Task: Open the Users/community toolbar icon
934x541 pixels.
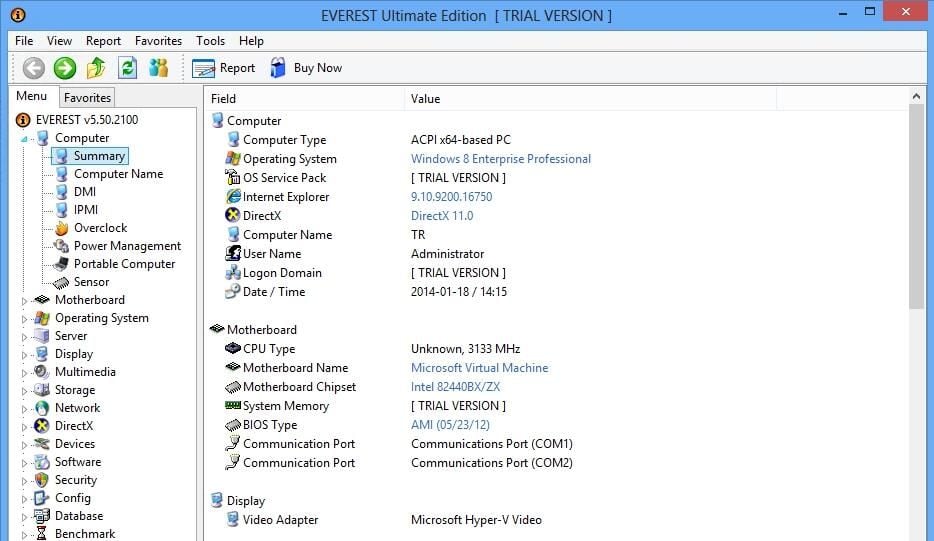Action: [x=158, y=68]
